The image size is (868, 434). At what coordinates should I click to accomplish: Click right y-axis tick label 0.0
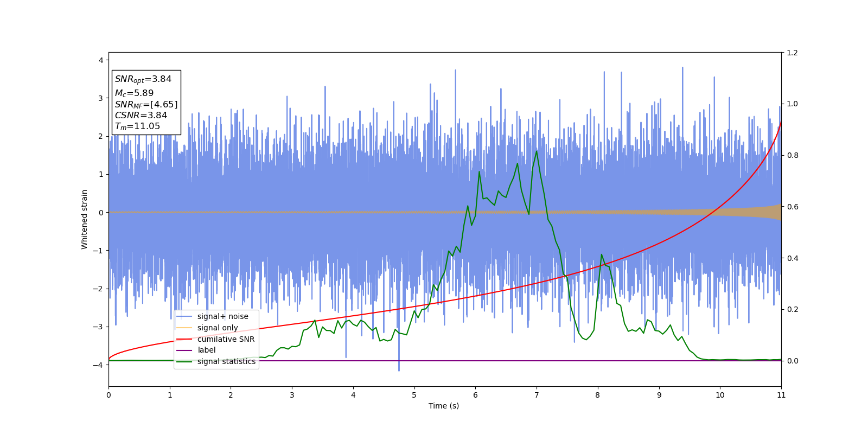[x=792, y=361]
